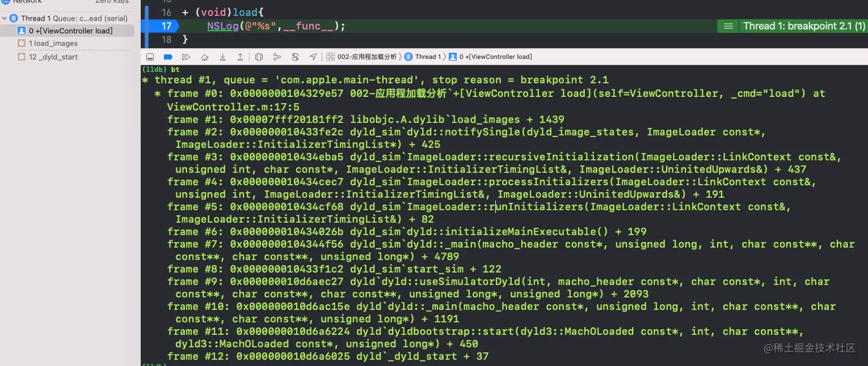Viewport: 868px width, 366px height.
Task: Open the Thread 1 jump bar segment
Action: click(x=423, y=57)
